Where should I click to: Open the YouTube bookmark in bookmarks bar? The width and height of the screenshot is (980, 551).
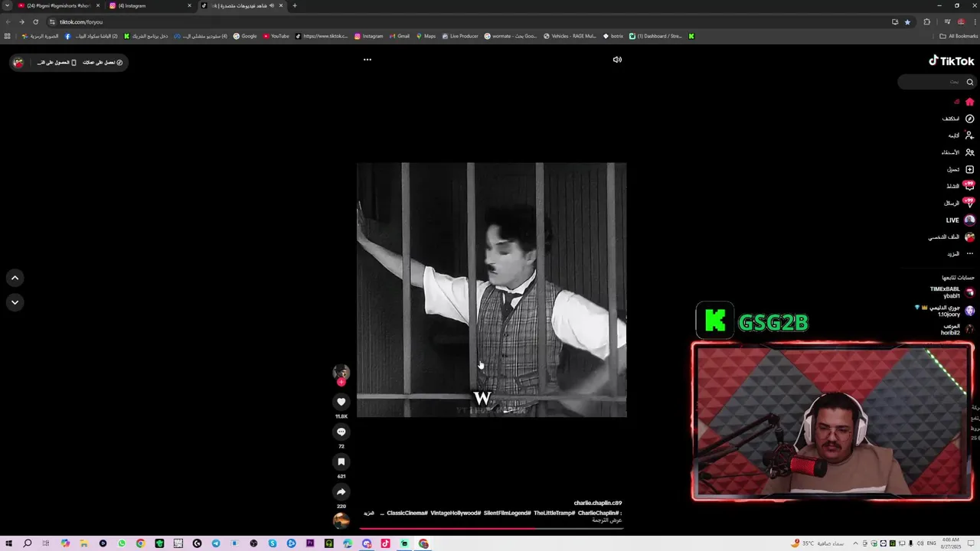(276, 36)
